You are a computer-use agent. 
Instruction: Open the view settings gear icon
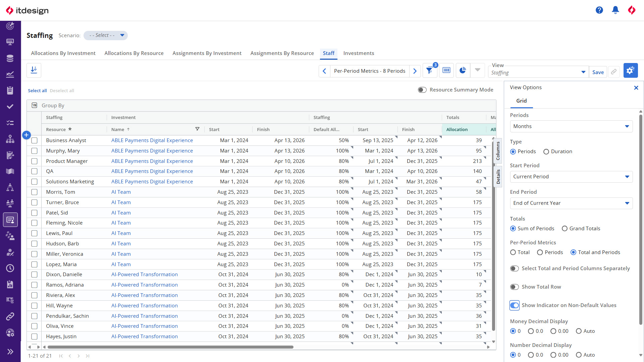coord(631,70)
